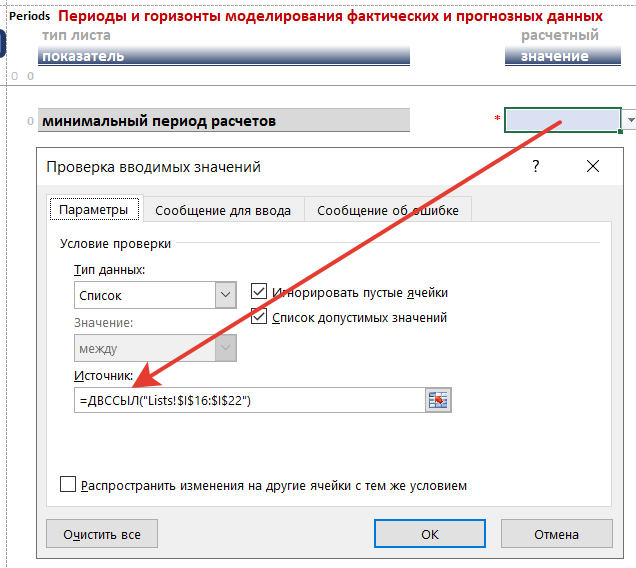Select the blue input cell with validation
This screenshot has height=568, width=636.
562,121
